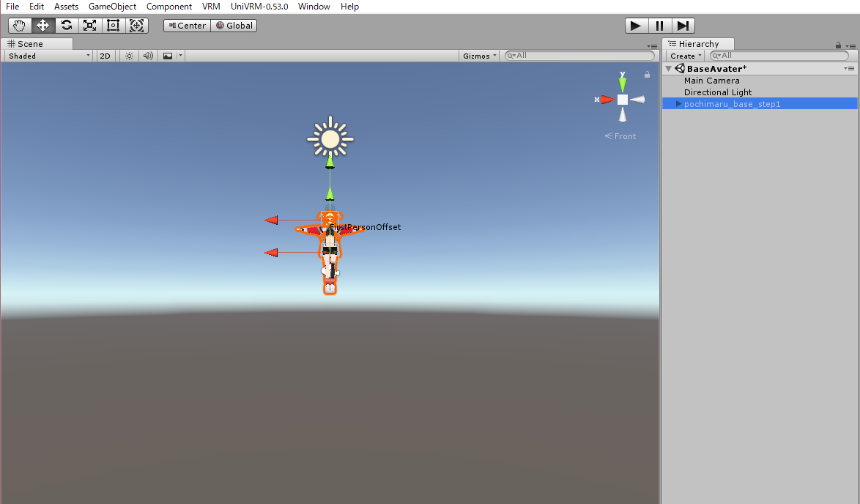Click the bottom white gizmo cone
Image resolution: width=860 pixels, height=504 pixels.
(x=623, y=114)
